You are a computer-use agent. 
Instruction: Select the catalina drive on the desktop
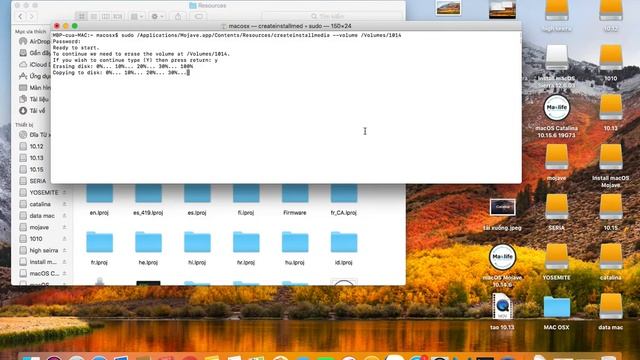click(x=611, y=262)
